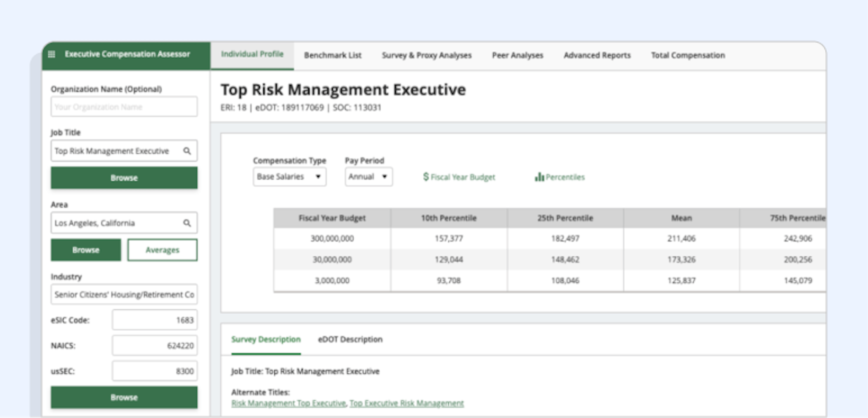Viewport: 868px width, 418px height.
Task: Click the Fiscal Year Budget dollar icon
Action: [x=426, y=177]
